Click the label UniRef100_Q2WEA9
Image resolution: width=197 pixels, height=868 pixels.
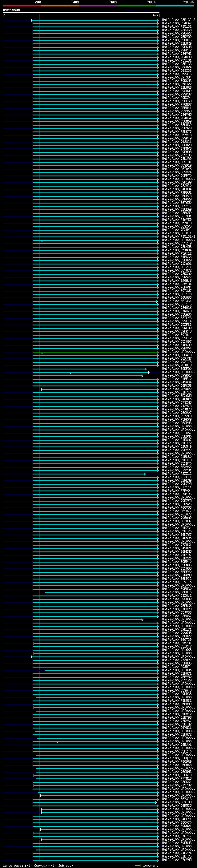(x=177, y=209)
